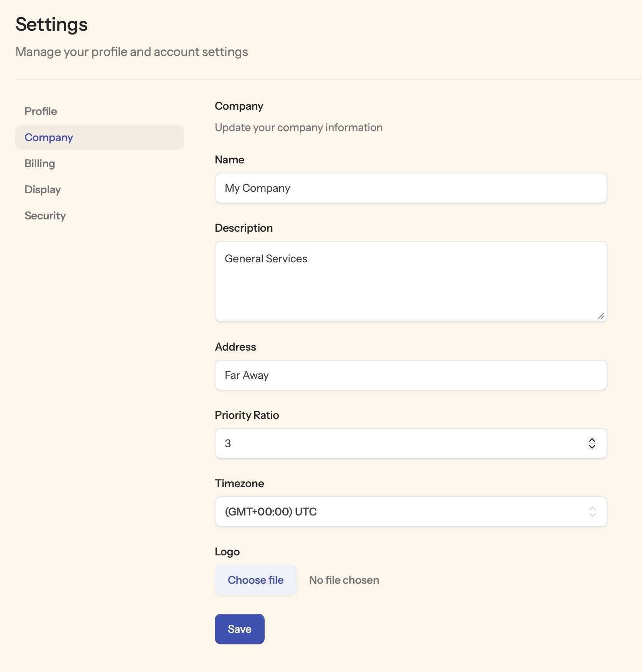
Task: Click the Priority Ratio label
Action: tap(247, 415)
